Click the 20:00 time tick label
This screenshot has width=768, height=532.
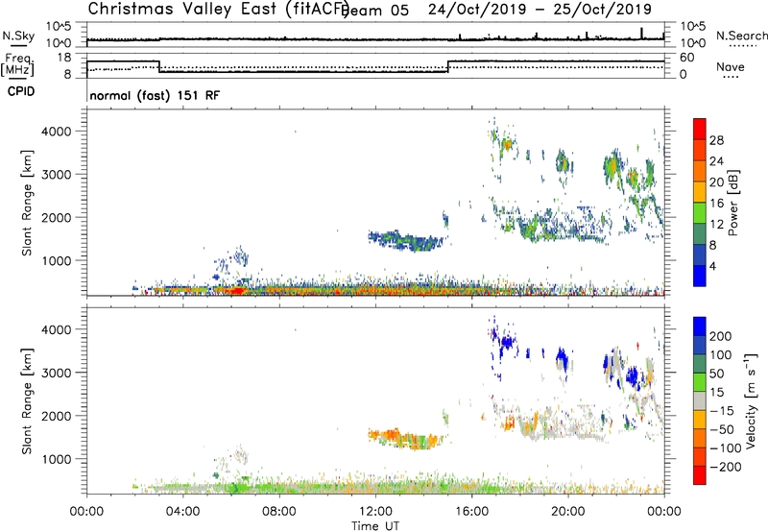point(567,512)
